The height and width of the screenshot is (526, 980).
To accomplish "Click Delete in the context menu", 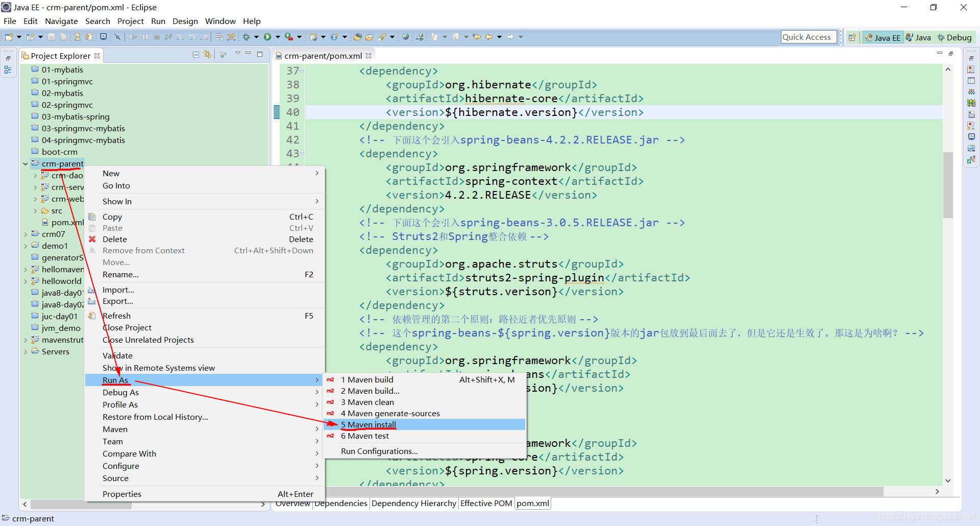I will pos(204,239).
